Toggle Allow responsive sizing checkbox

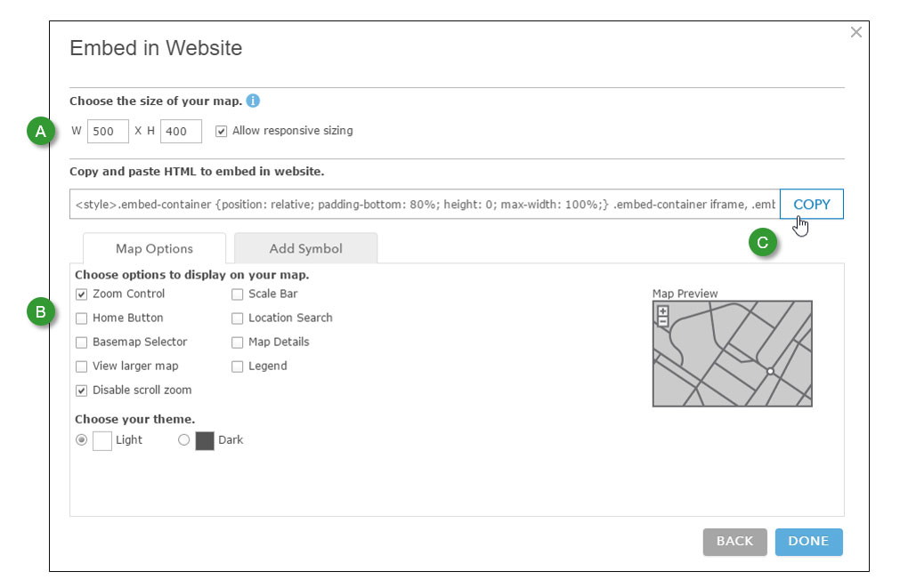[x=222, y=132]
